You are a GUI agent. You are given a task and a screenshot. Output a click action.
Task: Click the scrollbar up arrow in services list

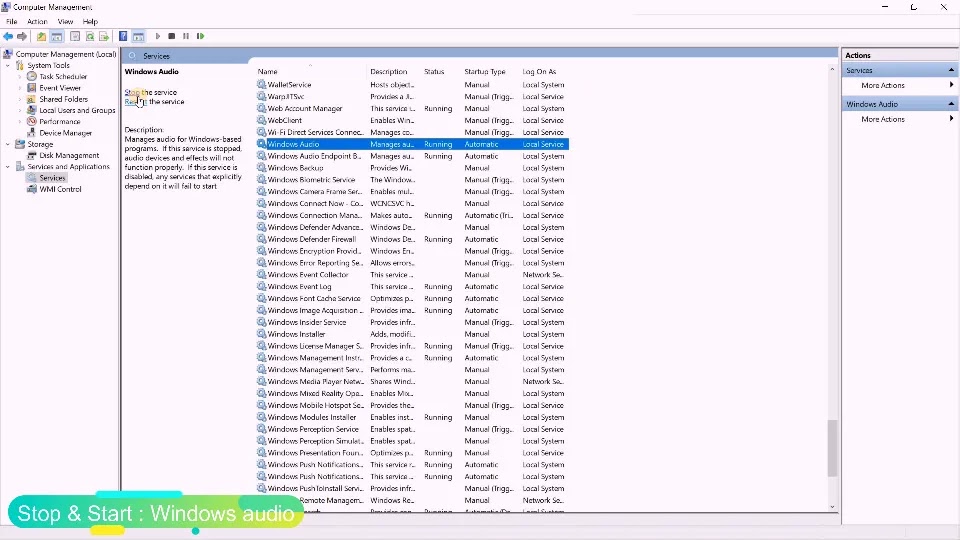coord(832,70)
